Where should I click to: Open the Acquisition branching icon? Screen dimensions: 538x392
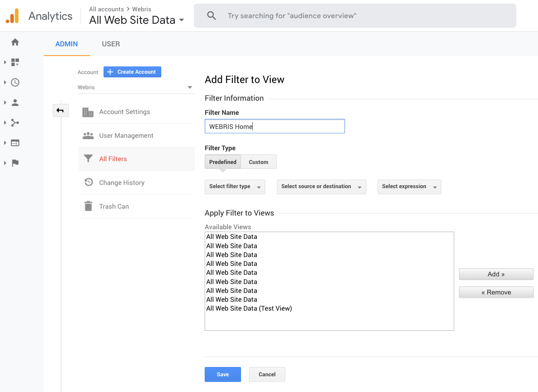click(x=15, y=123)
